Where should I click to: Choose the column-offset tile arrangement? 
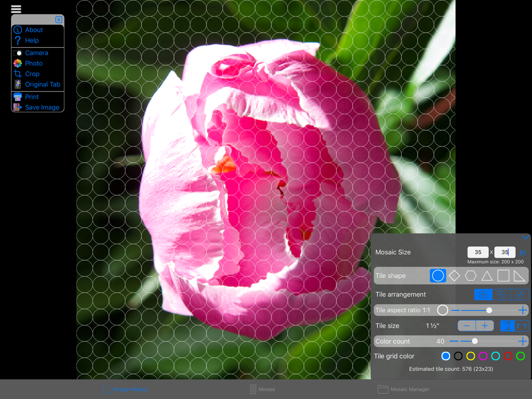click(x=519, y=294)
